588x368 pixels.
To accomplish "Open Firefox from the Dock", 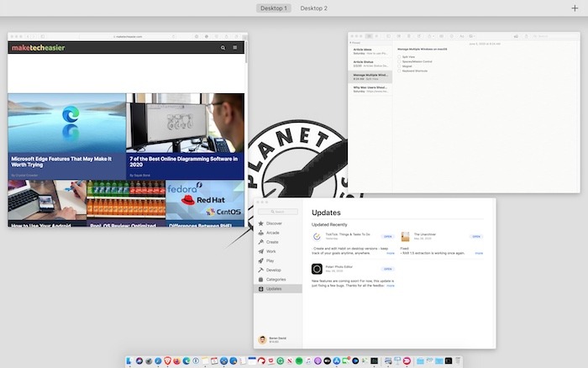I will pyautogui.click(x=177, y=361).
